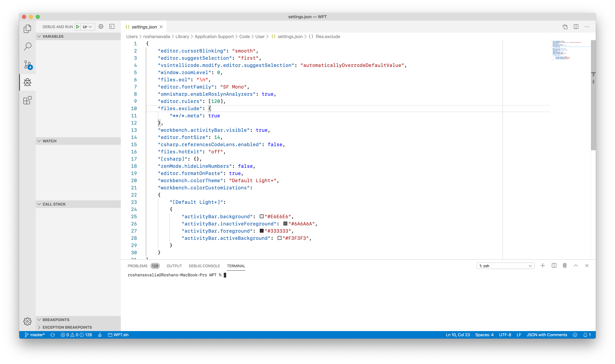615x364 pixels.
Task: Maximize panel size with the chevron up
Action: click(576, 266)
